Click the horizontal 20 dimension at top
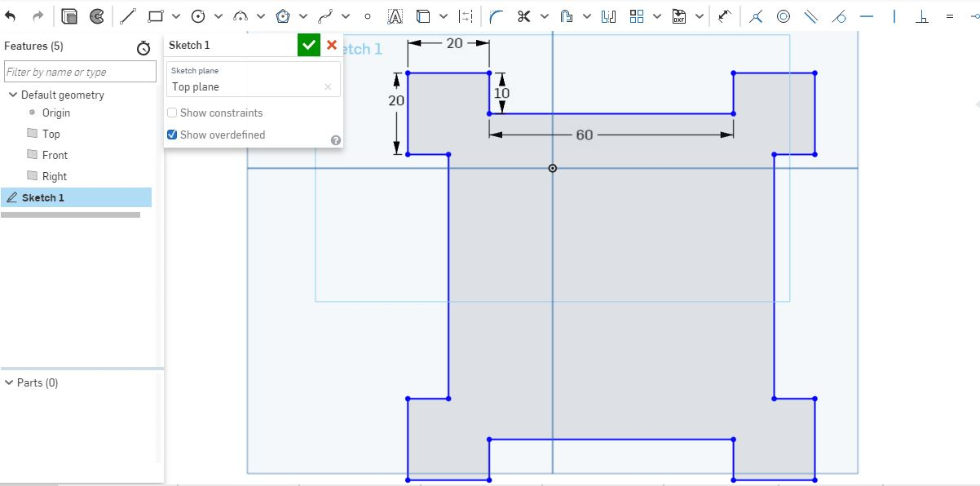Screen dimensions: 980x486 pos(454,43)
